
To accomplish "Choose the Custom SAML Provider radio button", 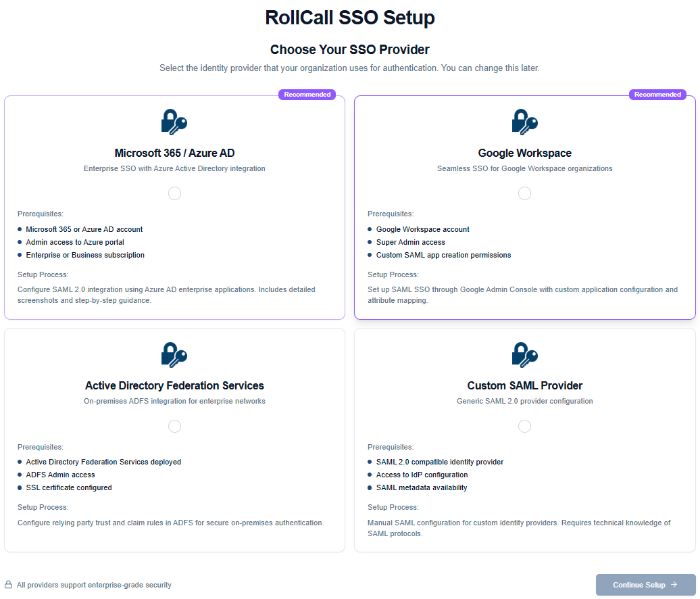I will (524, 426).
